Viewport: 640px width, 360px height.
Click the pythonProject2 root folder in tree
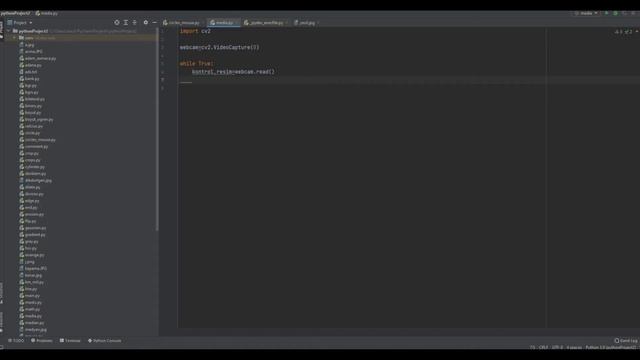[x=30, y=31]
